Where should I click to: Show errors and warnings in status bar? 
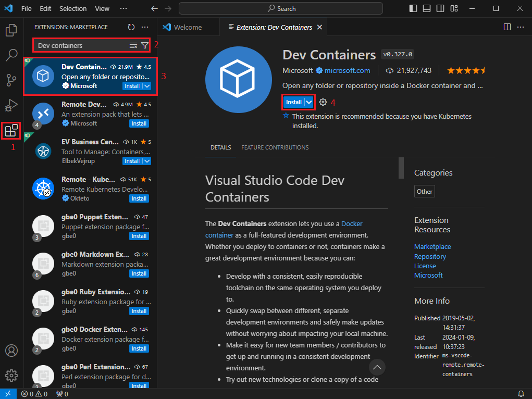[x=34, y=394]
